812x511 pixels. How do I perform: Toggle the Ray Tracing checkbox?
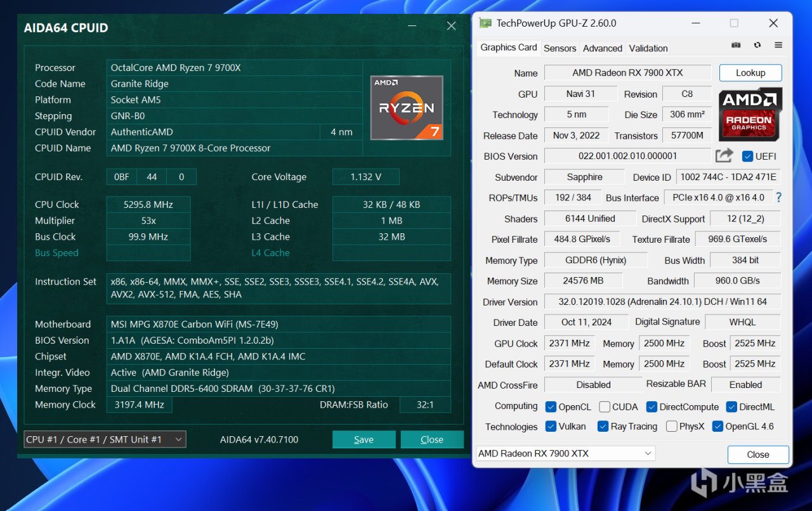pos(603,427)
